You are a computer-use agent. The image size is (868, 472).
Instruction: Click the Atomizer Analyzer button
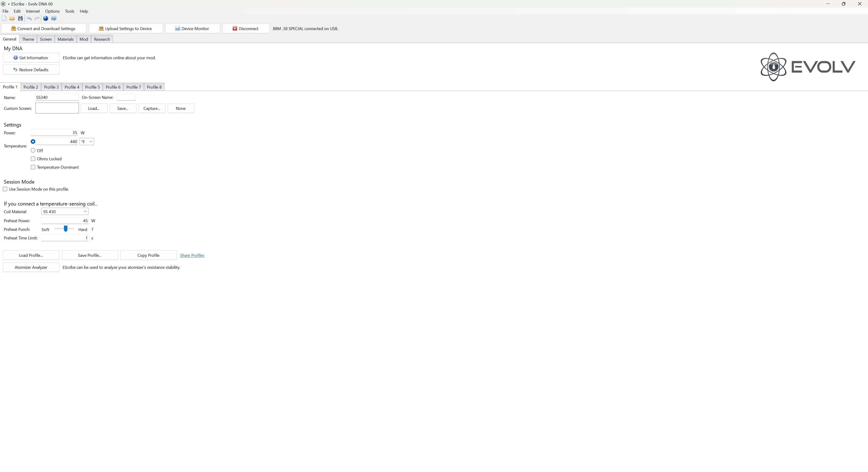coord(31,267)
